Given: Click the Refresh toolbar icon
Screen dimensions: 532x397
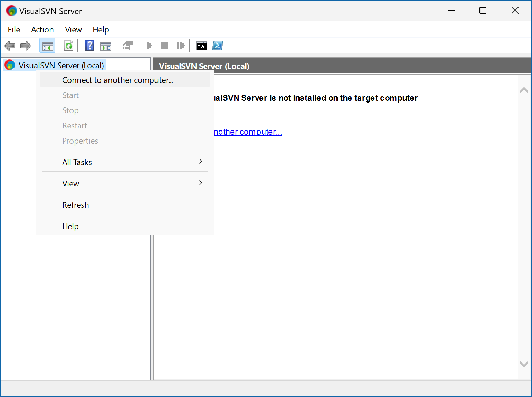Looking at the screenshot, I should point(69,46).
